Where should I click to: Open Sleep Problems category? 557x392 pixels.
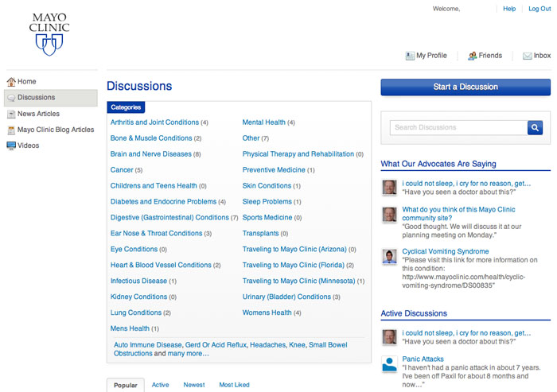267,202
